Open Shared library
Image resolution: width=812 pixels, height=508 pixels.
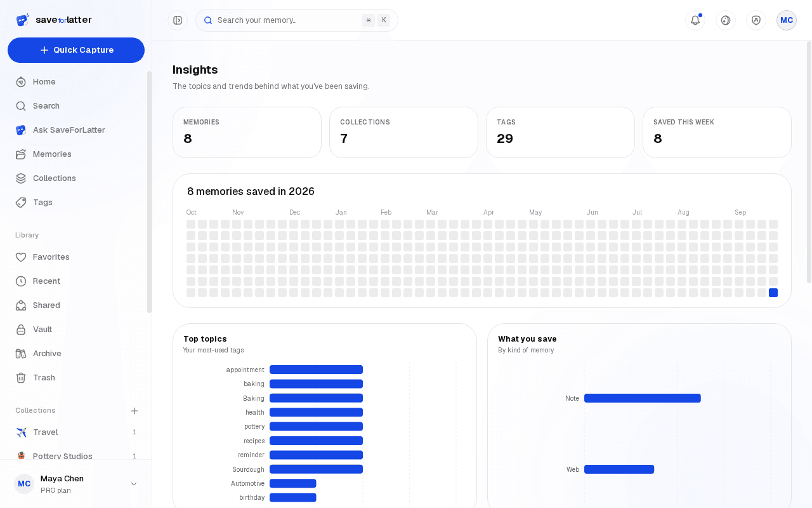pyautogui.click(x=76, y=305)
